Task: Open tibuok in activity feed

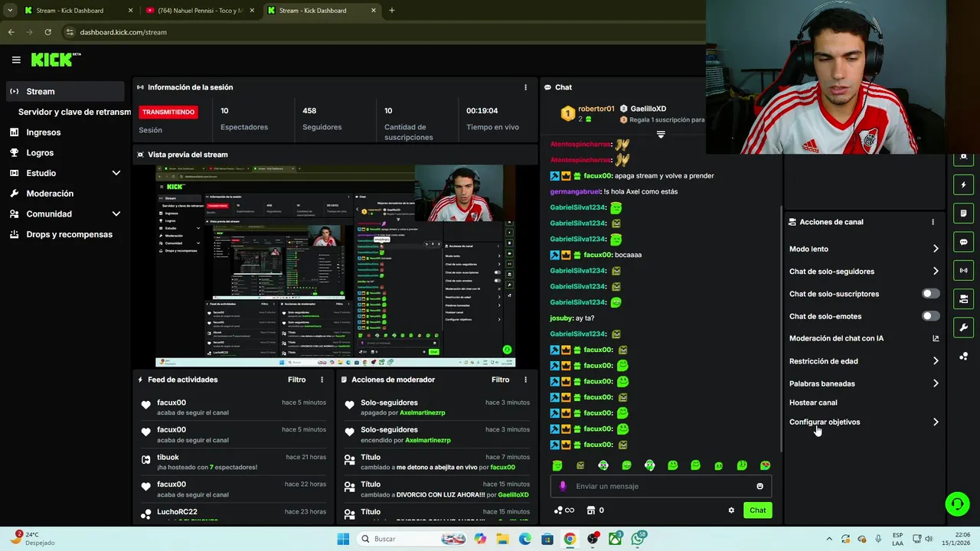Action: (x=168, y=458)
